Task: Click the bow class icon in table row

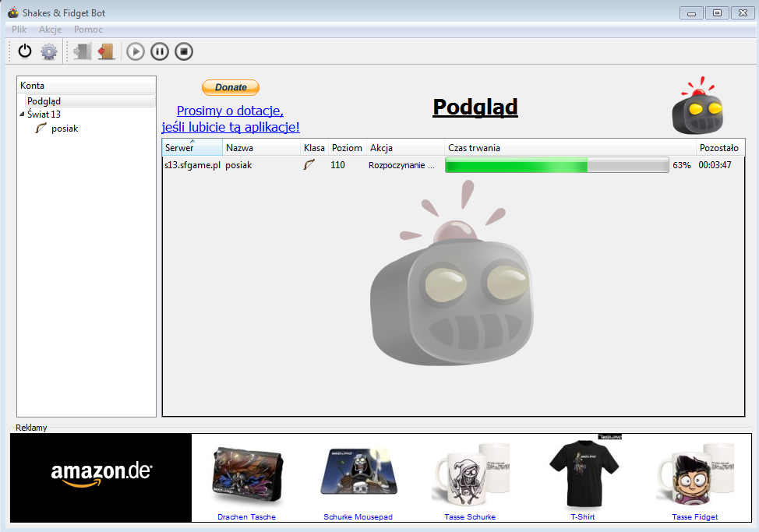Action: coord(309,164)
